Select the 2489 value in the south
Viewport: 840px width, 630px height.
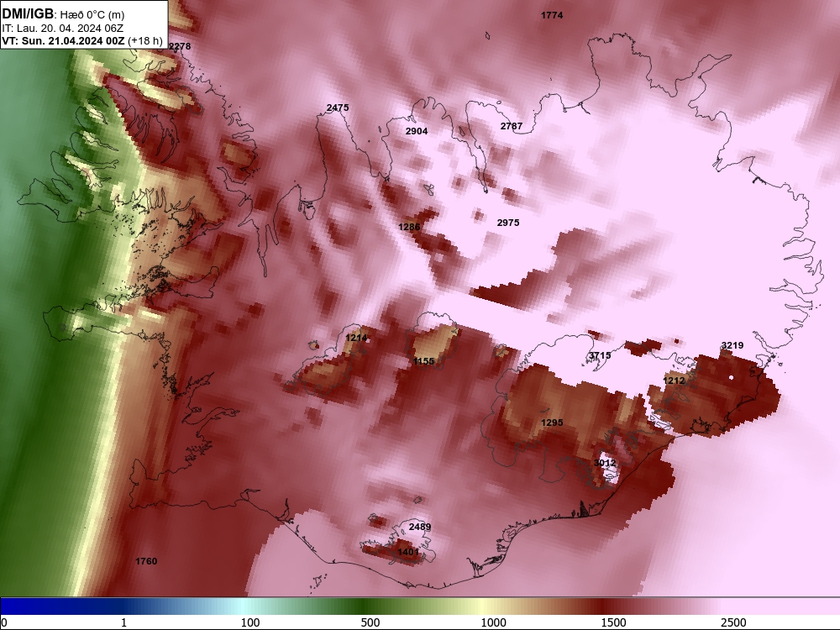coord(419,528)
